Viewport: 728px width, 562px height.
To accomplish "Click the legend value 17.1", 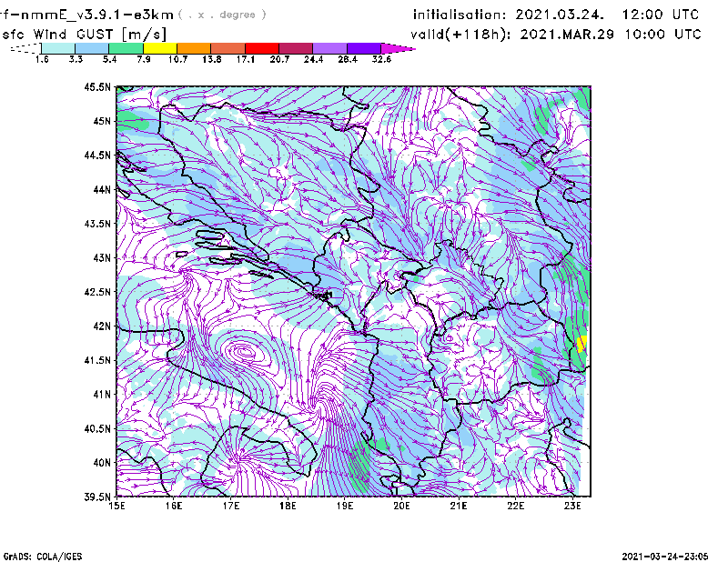I will click(x=246, y=59).
